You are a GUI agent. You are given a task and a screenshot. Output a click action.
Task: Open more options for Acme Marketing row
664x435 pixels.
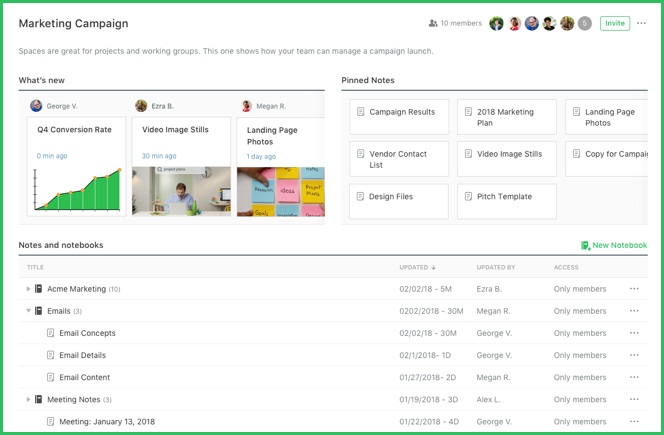[x=634, y=289]
